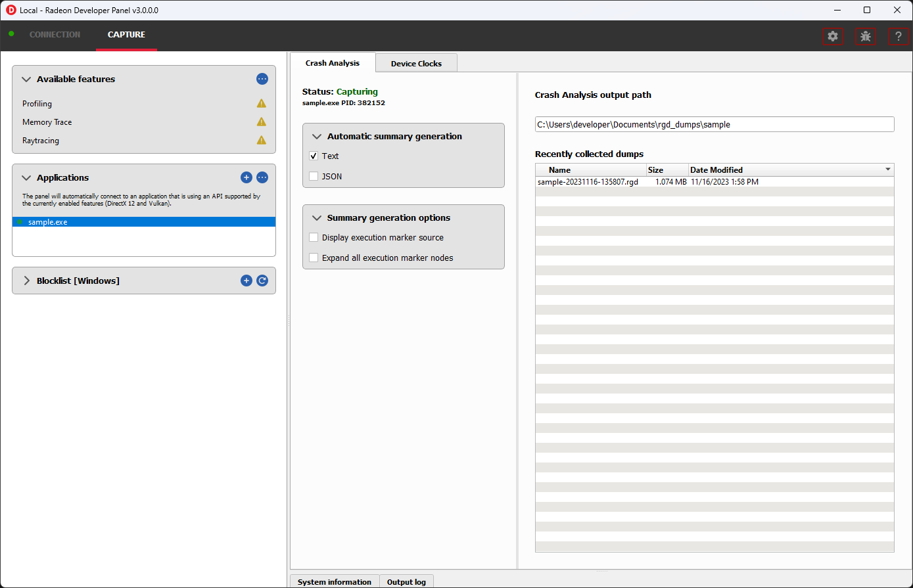Click the horizontal splitter handle above bottom tabs

click(x=601, y=571)
